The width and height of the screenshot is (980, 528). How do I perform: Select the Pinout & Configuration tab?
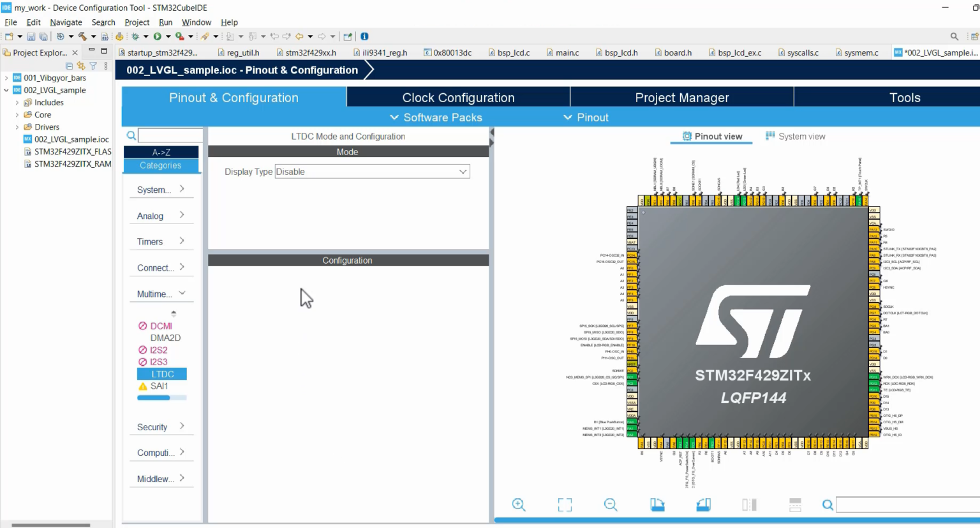(x=234, y=98)
